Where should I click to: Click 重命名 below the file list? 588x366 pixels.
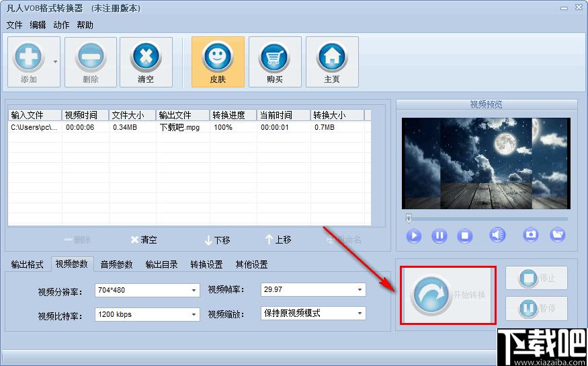[x=344, y=240]
